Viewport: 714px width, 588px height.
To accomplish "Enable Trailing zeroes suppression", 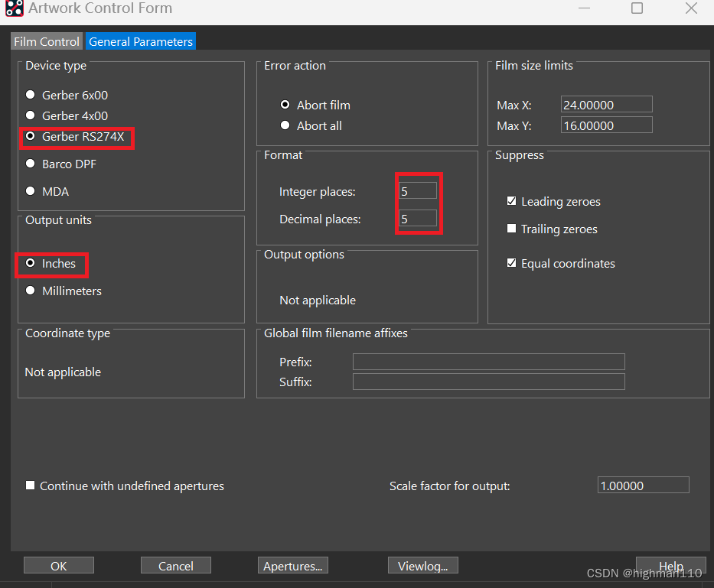I will 512,229.
